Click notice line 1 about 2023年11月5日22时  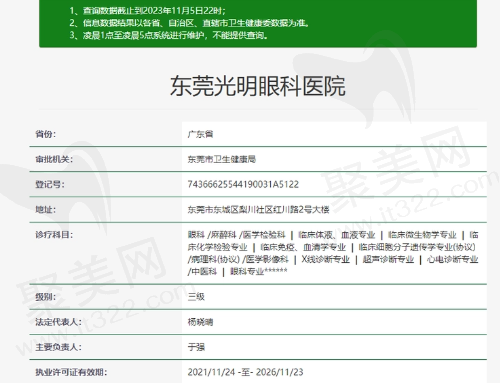point(148,11)
